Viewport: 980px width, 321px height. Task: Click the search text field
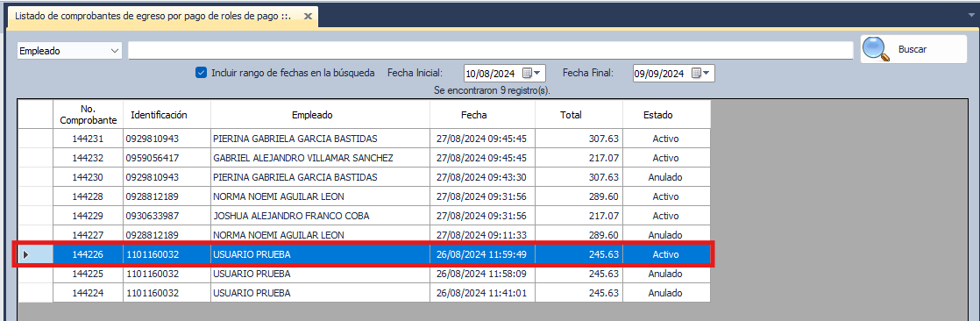tap(491, 51)
